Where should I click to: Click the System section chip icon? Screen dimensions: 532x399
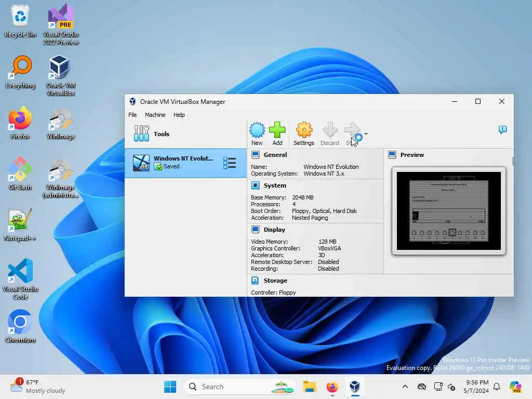pos(255,185)
